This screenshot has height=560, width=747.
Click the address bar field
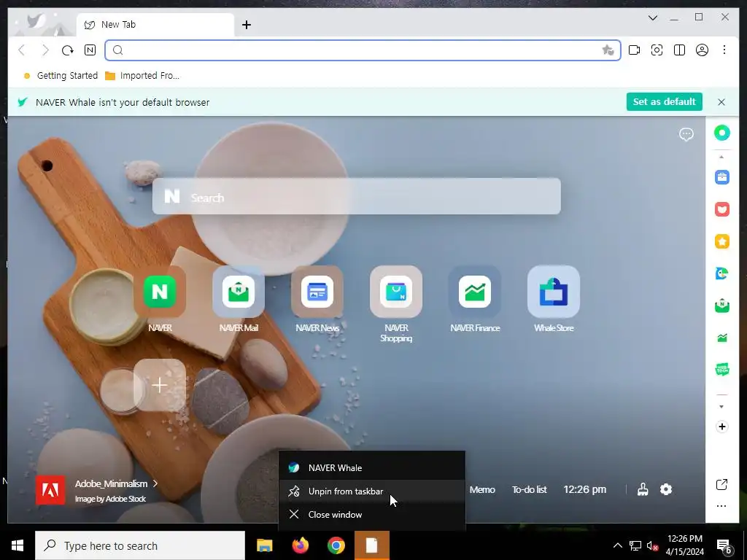tap(362, 50)
